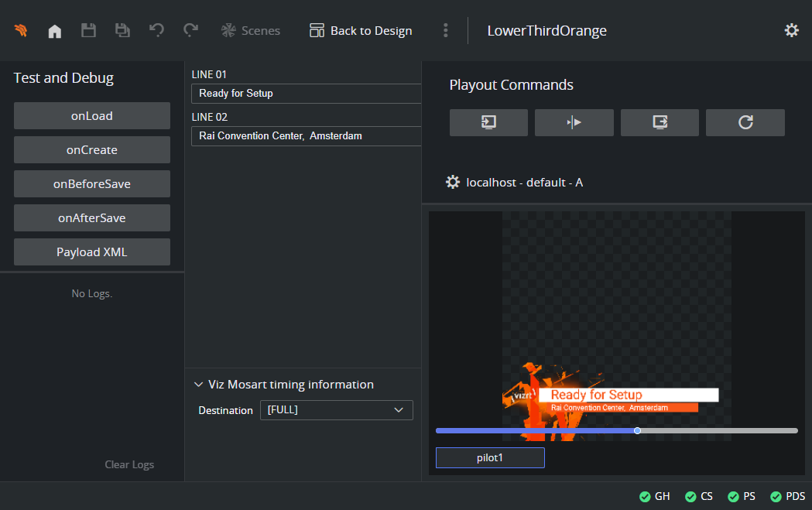
Task: Go Back to Design view
Action: coord(361,31)
